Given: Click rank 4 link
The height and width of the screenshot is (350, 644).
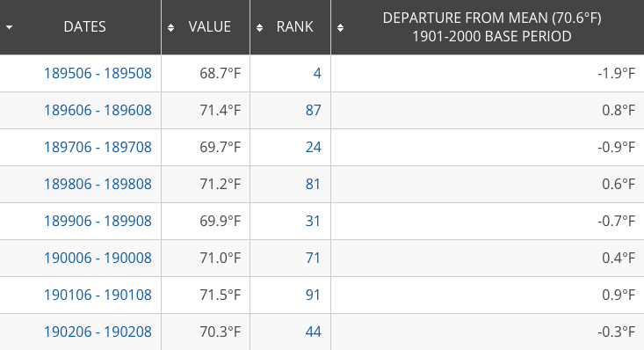Looking at the screenshot, I should [x=317, y=73].
